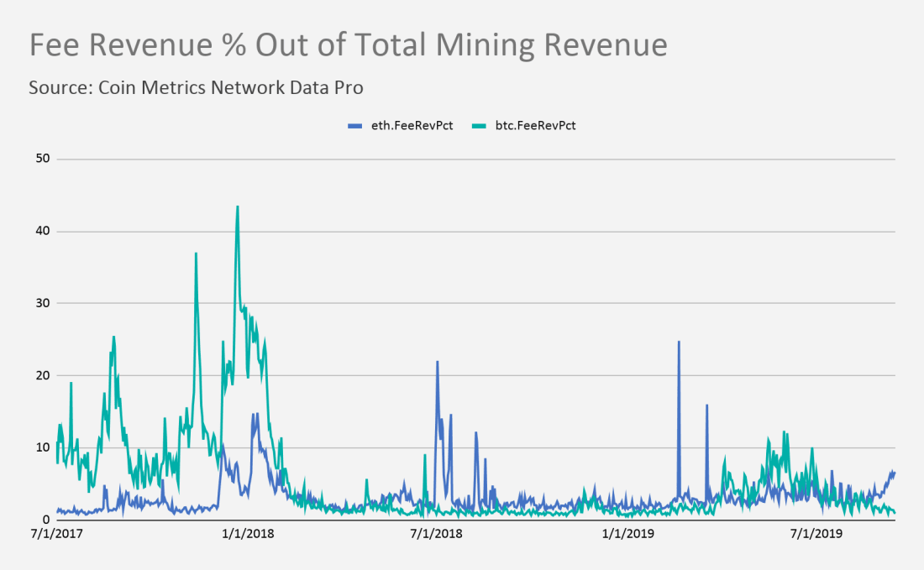The width and height of the screenshot is (924, 570).
Task: Click the 1/1/2019 x-axis date label
Action: point(628,534)
